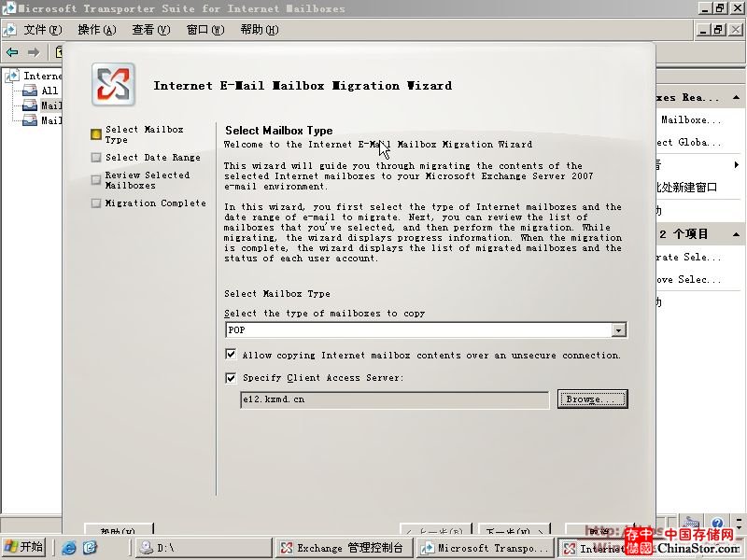Click the blue help icon above the taskbar
Screen dimensions: 747x560
point(718,524)
